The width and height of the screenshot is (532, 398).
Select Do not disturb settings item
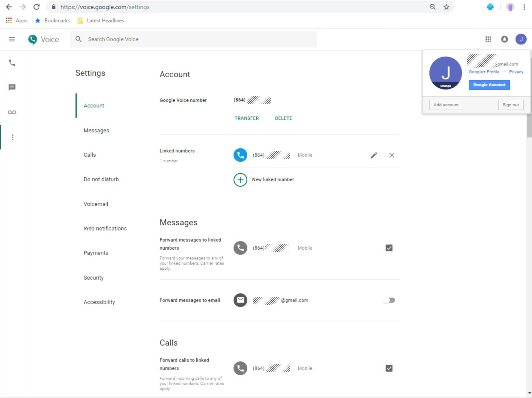click(101, 179)
